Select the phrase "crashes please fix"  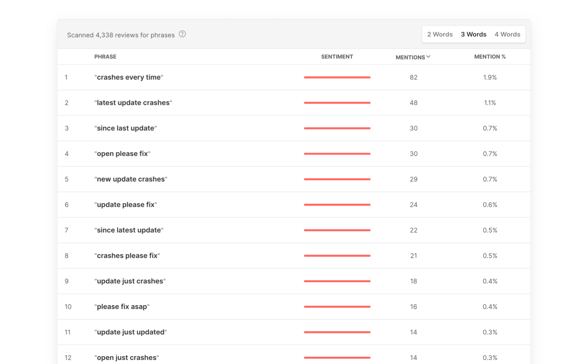coord(127,256)
